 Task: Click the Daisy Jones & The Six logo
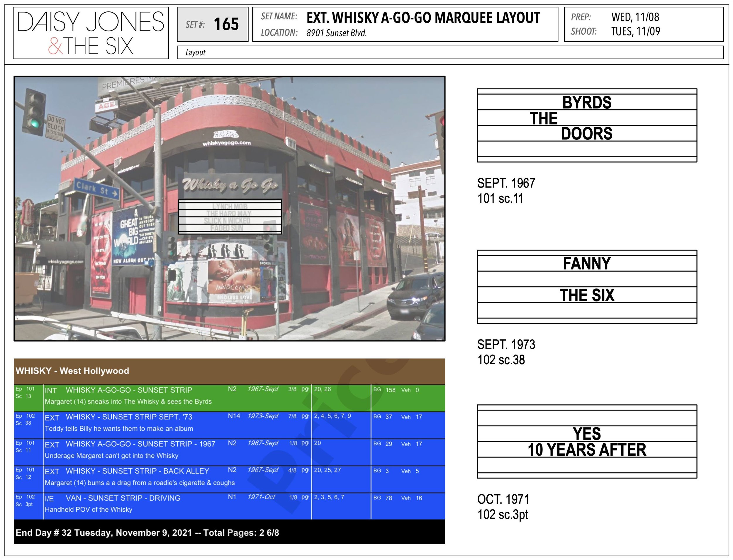[91, 33]
